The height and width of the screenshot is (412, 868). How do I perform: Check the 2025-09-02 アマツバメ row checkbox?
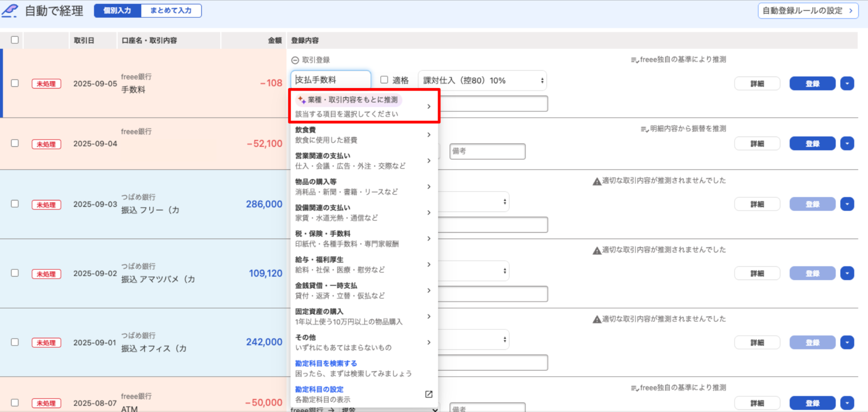15,273
